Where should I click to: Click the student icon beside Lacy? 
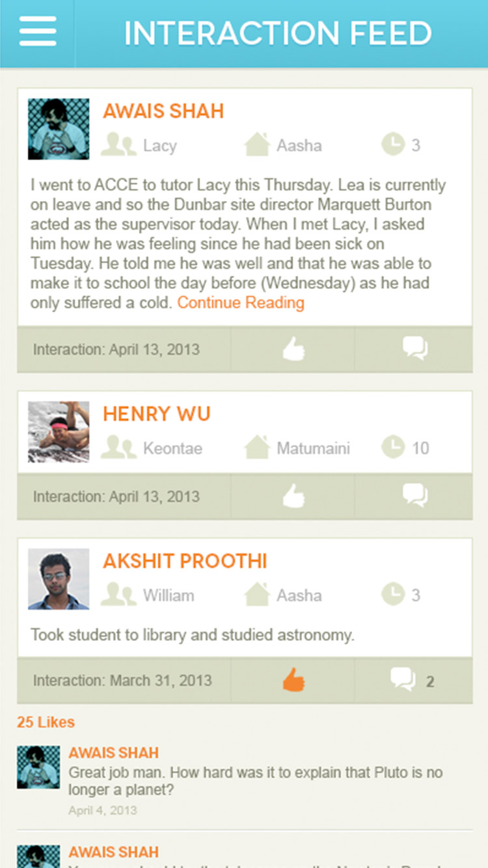118,145
